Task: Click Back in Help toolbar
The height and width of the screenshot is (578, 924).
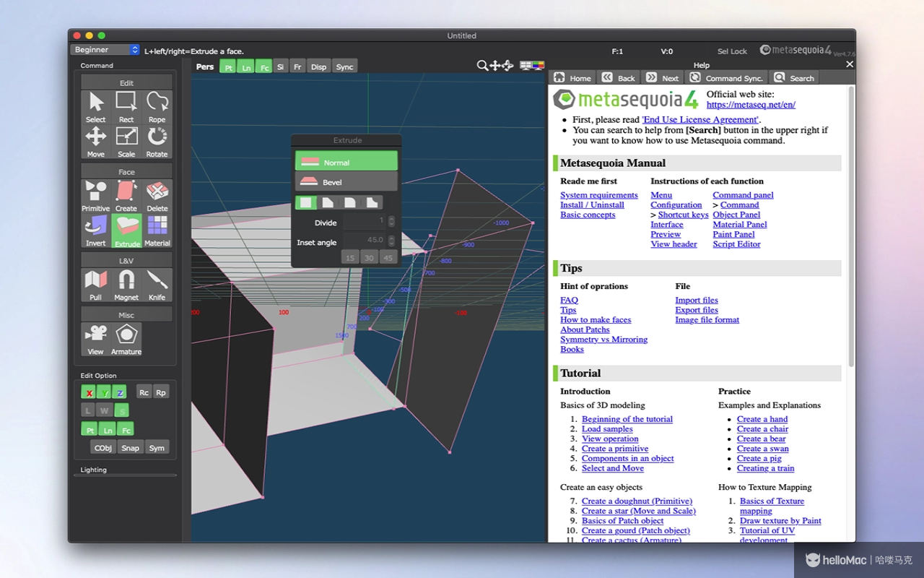Action: coord(619,78)
